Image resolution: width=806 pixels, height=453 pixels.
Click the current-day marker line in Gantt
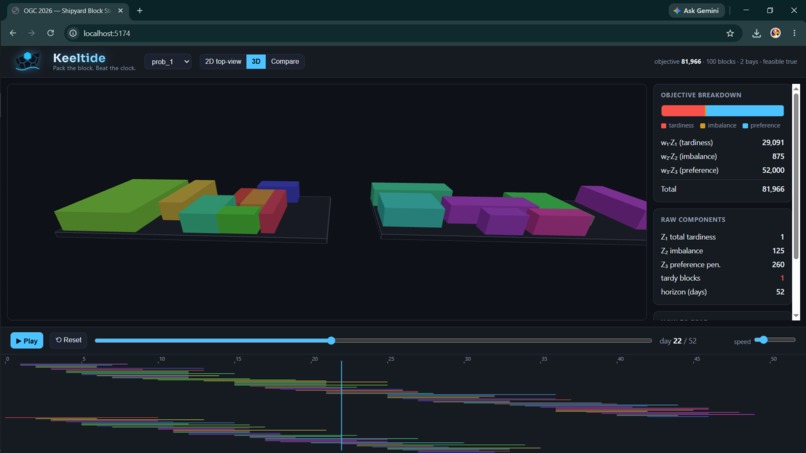click(341, 405)
